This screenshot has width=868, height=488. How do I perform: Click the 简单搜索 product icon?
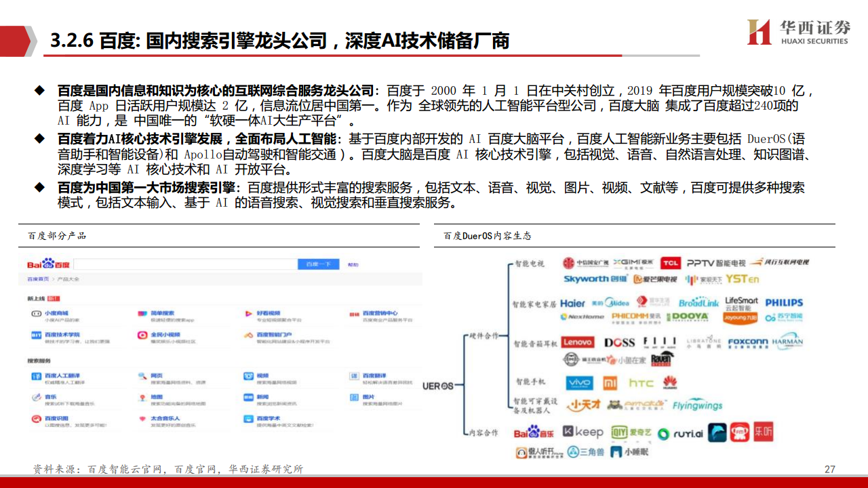pos(142,314)
